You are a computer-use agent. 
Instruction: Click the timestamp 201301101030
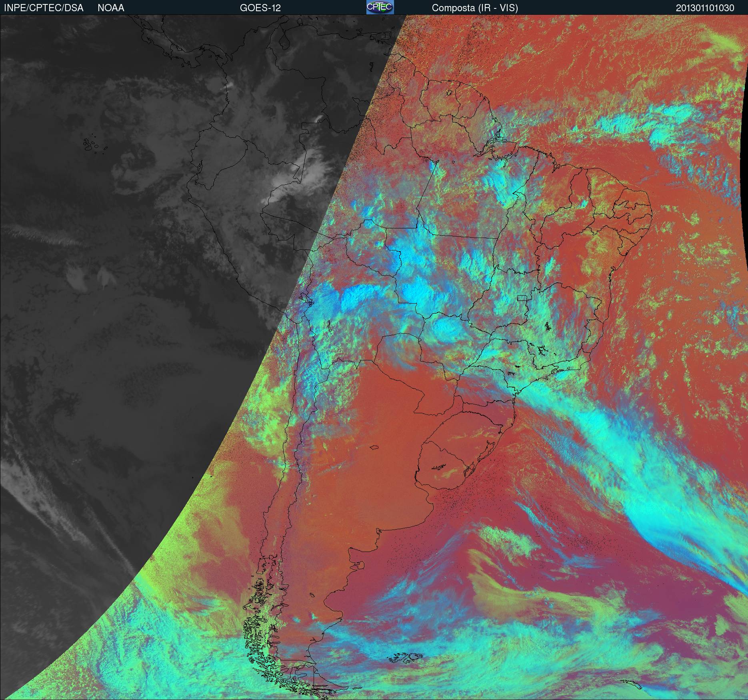click(x=705, y=8)
